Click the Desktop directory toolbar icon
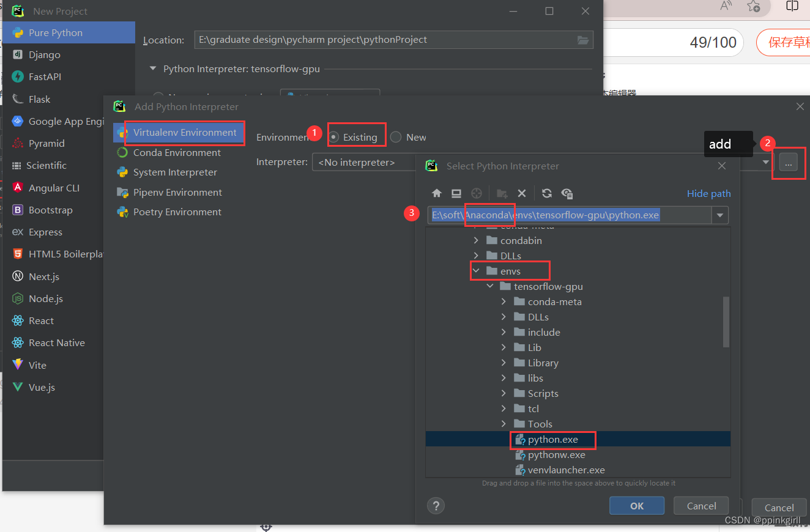The image size is (810, 532). 456,193
